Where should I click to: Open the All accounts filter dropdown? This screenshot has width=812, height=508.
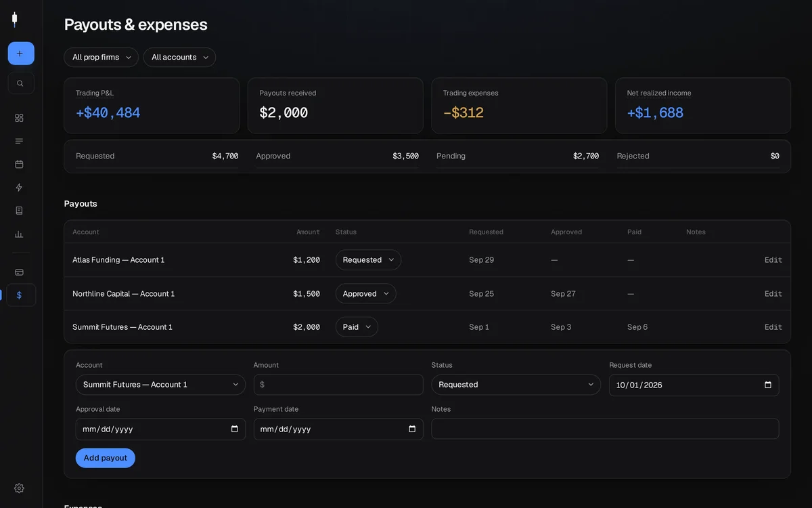(x=179, y=58)
